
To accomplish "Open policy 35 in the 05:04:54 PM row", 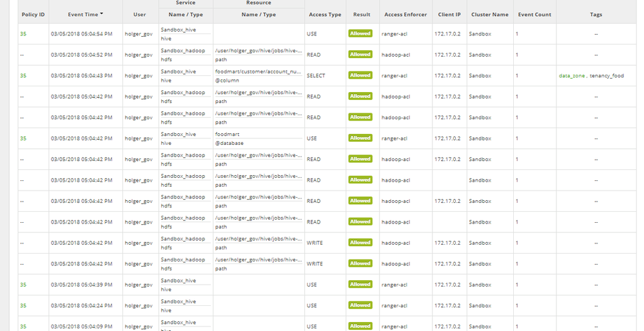I will coord(23,34).
